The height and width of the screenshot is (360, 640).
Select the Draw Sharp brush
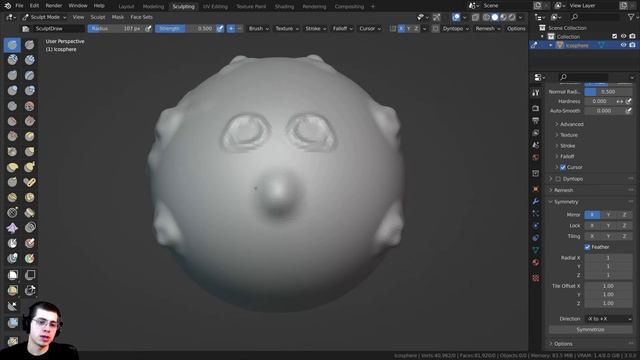click(x=29, y=45)
